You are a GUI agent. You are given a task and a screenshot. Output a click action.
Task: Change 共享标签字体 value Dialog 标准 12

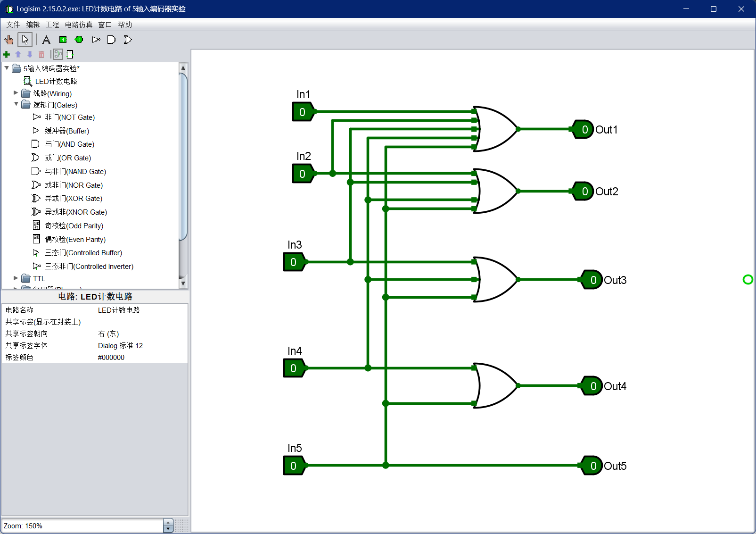141,345
